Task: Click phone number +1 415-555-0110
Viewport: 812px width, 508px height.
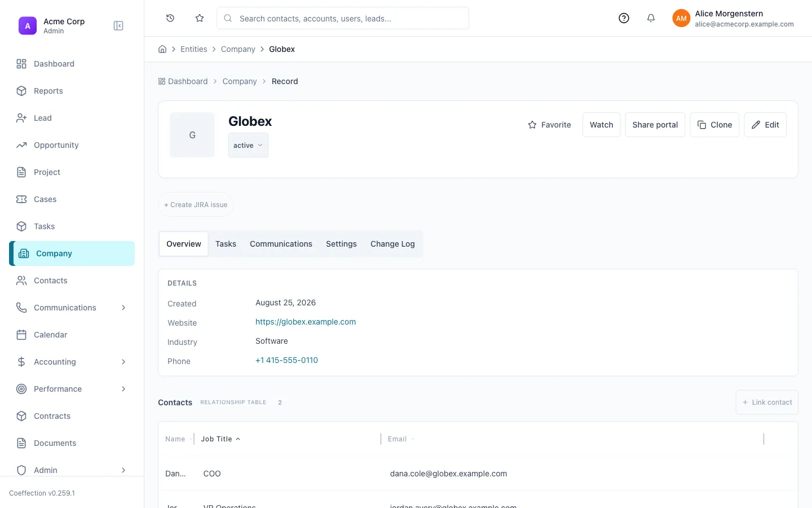Action: click(286, 360)
